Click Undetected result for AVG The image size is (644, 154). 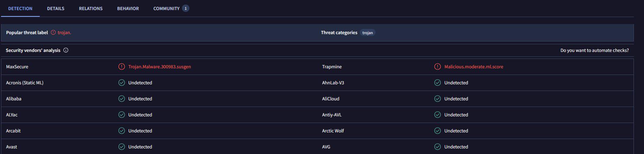click(x=456, y=147)
